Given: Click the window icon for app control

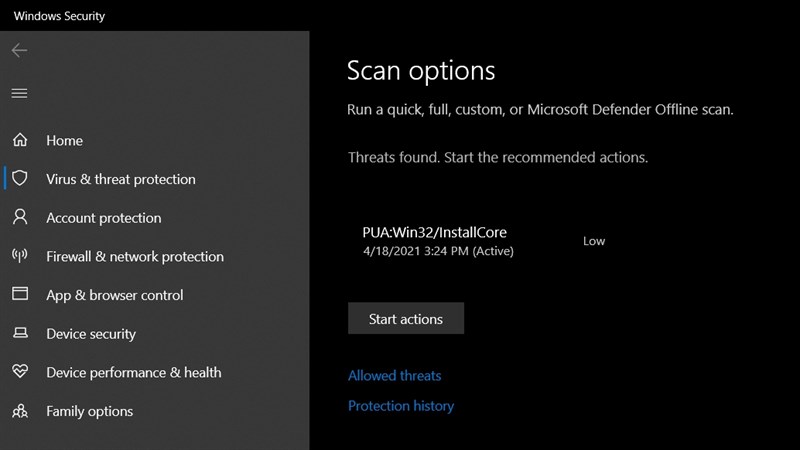Looking at the screenshot, I should (20, 294).
